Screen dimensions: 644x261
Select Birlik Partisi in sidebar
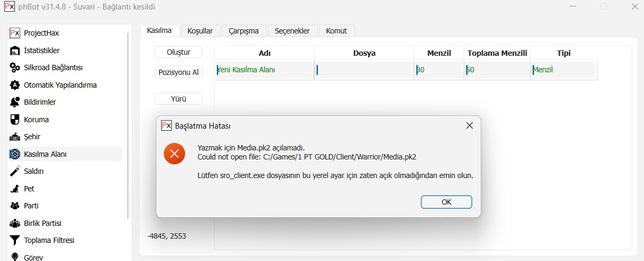pyautogui.click(x=66, y=223)
